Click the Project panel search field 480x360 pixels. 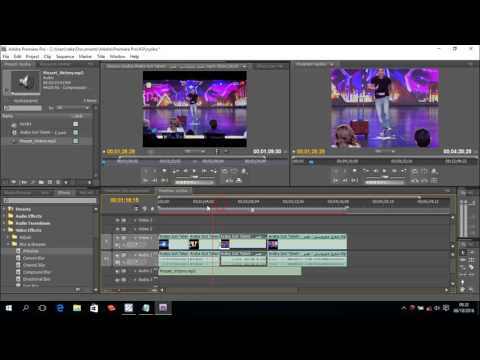[23, 108]
